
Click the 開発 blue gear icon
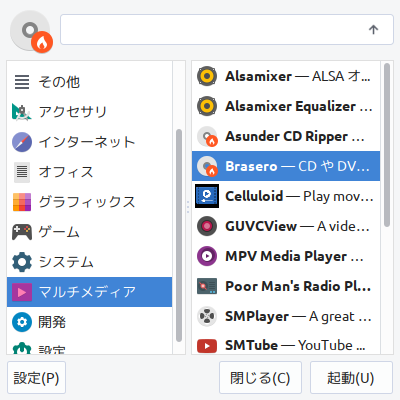pyautogui.click(x=22, y=322)
